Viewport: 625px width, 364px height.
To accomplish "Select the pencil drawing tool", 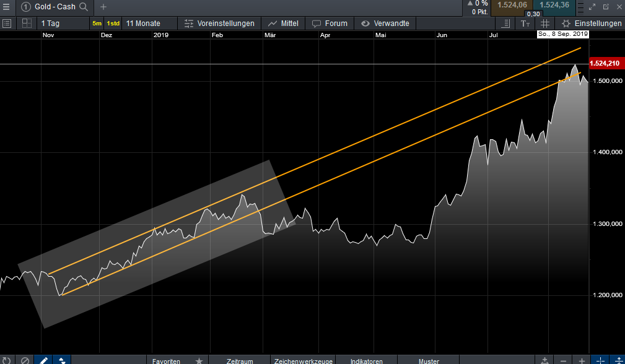I will [43, 360].
